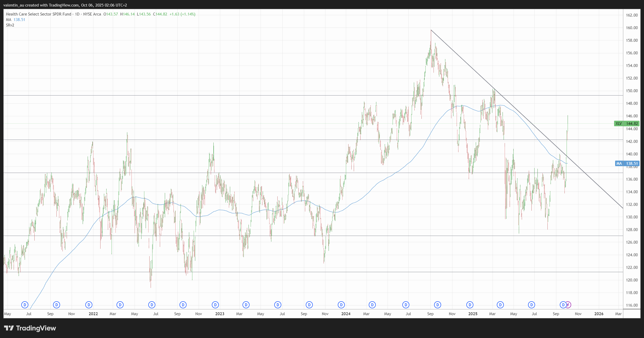Image resolution: width=644 pixels, height=338 pixels.
Task: Click the dividend D marker for December 2023
Action: pyautogui.click(x=341, y=305)
